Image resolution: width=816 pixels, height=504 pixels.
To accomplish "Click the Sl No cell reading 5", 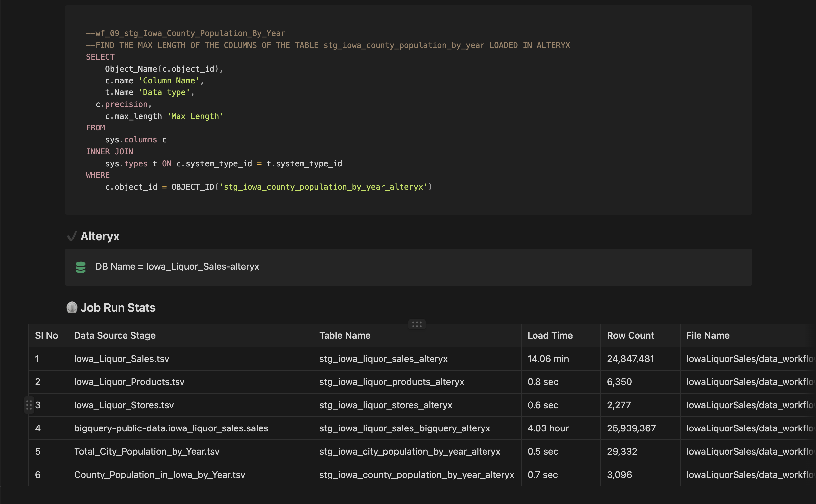I will tap(48, 451).
